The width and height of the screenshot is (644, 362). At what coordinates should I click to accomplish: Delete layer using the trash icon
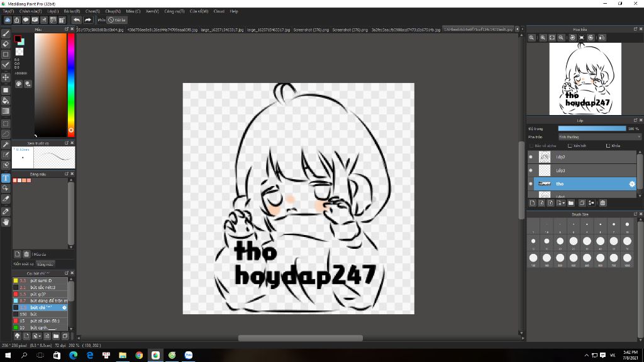pyautogui.click(x=602, y=203)
